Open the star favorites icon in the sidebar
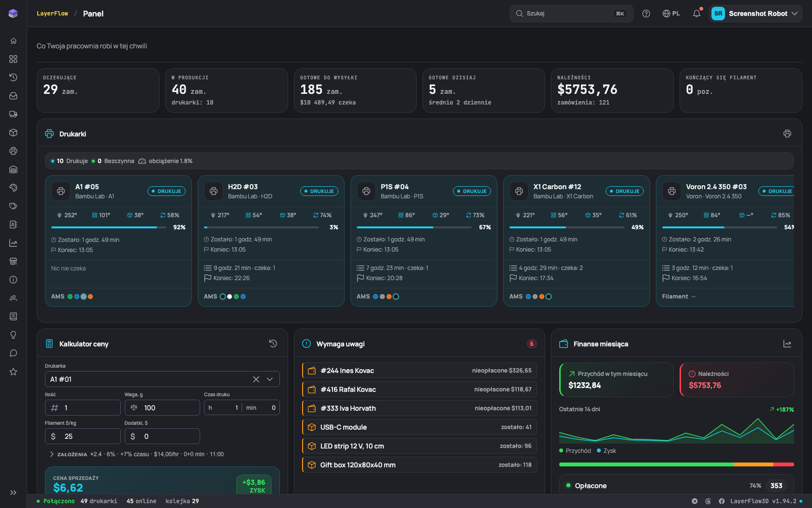This screenshot has width=812, height=508. pos(14,372)
